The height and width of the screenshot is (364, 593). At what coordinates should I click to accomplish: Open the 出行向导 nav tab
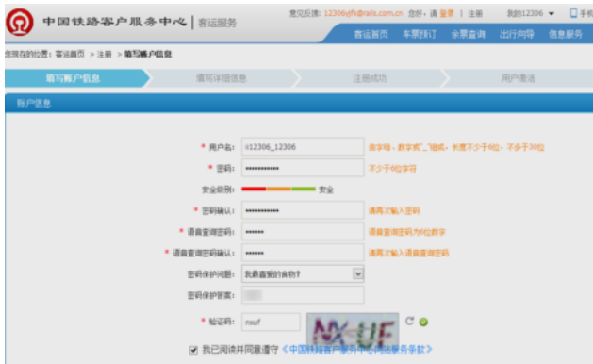(x=517, y=35)
